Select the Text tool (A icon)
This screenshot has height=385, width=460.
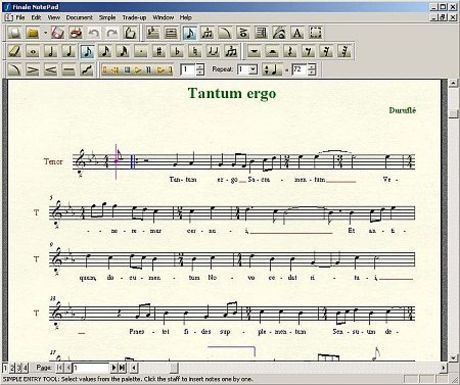tap(297, 33)
